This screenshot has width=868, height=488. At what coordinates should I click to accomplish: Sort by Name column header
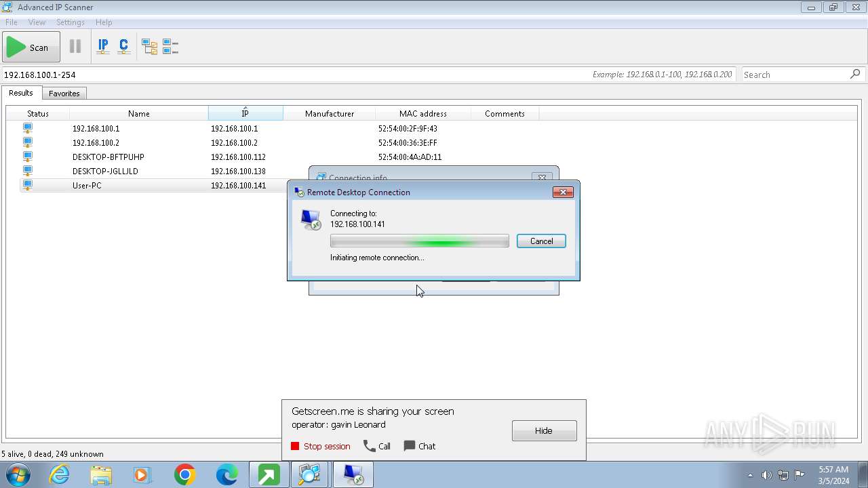(x=139, y=113)
